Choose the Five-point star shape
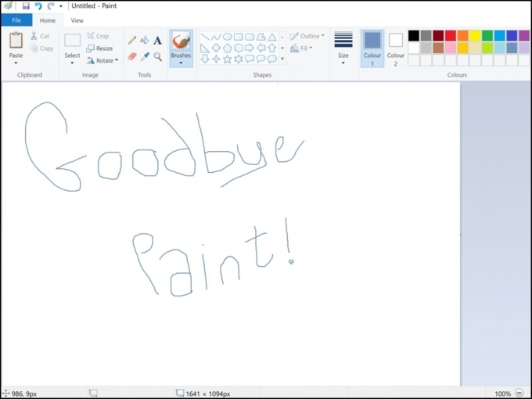This screenshot has width=532, height=399. click(x=228, y=59)
